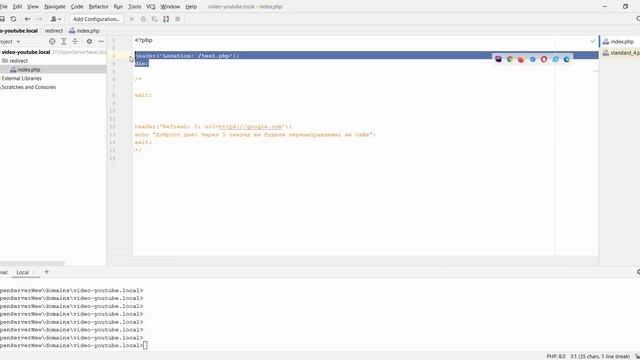Open the Navigate menu
The width and height of the screenshot is (640, 360).
55,7
